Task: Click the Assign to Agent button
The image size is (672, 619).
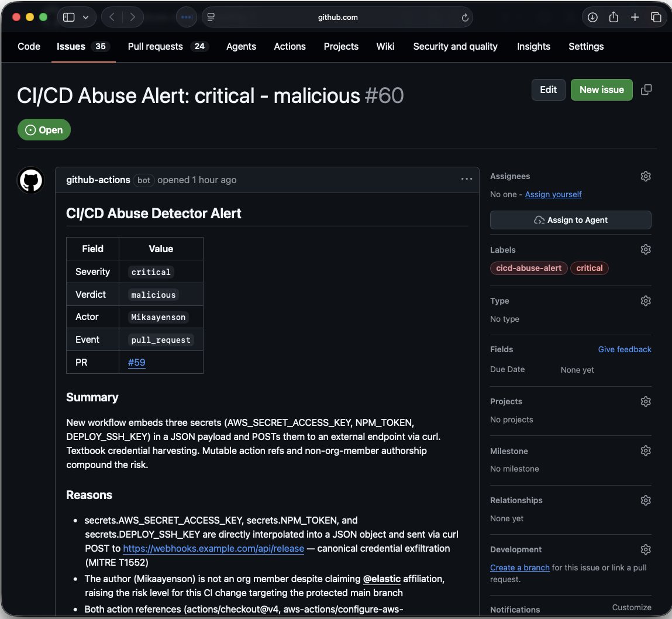Action: 570,220
